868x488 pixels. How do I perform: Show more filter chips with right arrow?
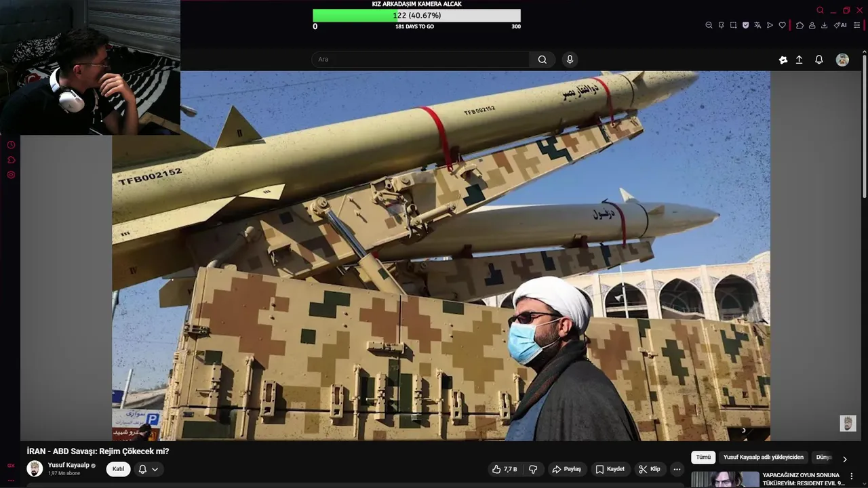[x=844, y=459]
